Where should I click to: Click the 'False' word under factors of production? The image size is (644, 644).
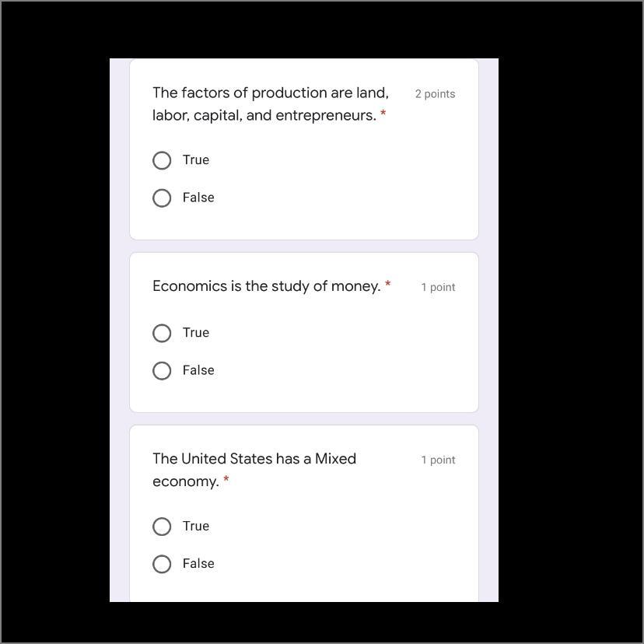pos(198,198)
